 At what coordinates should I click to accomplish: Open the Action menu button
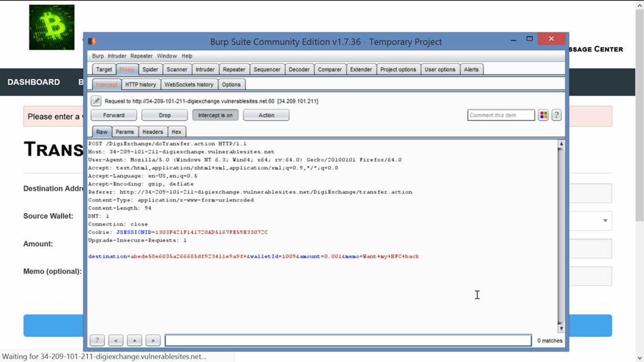(266, 115)
